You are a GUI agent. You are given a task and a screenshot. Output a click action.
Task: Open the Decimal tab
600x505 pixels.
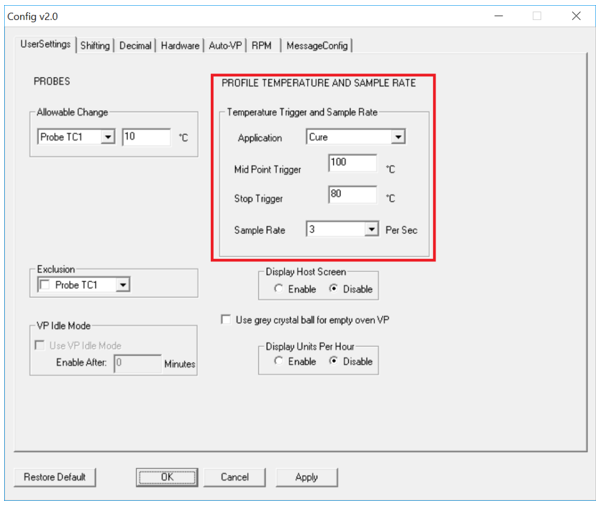click(135, 45)
